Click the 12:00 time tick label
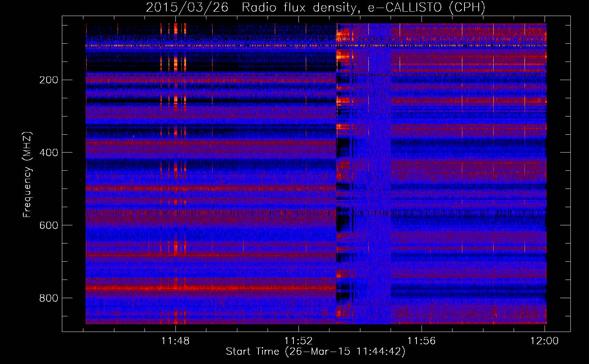The height and width of the screenshot is (364, 589). (x=544, y=341)
